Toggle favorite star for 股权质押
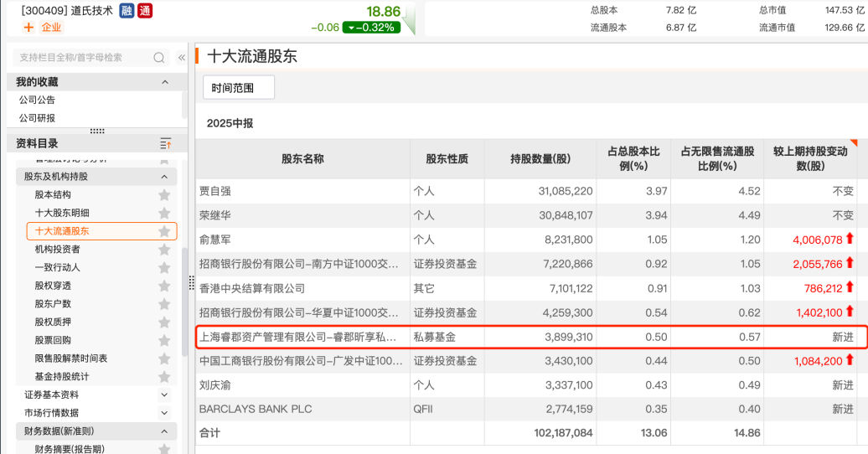Image resolution: width=868 pixels, height=454 pixels. point(164,322)
